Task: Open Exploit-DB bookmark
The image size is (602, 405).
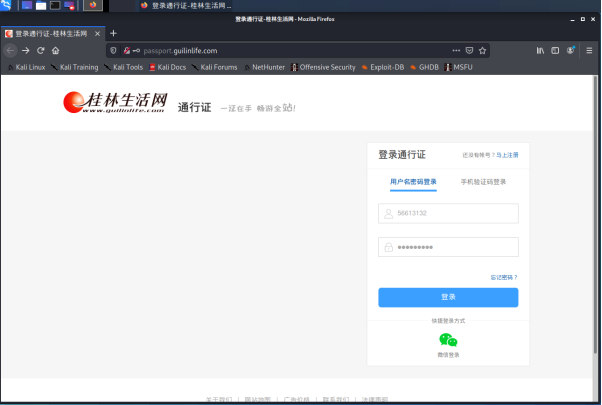Action: point(383,67)
